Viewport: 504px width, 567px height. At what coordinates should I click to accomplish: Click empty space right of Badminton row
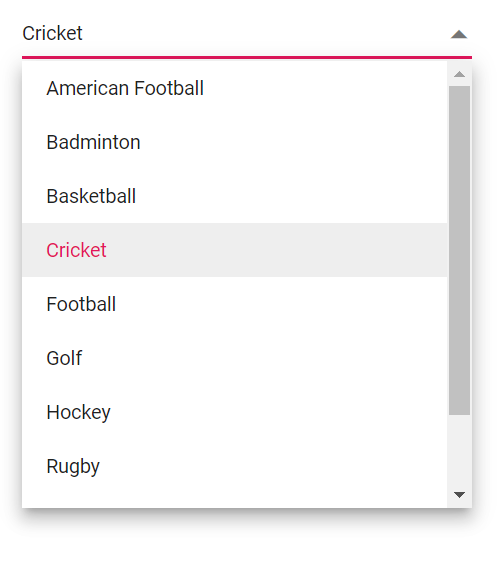tap(293, 142)
